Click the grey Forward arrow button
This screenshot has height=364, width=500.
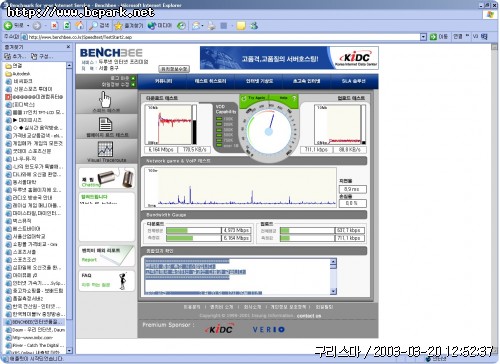point(37,26)
